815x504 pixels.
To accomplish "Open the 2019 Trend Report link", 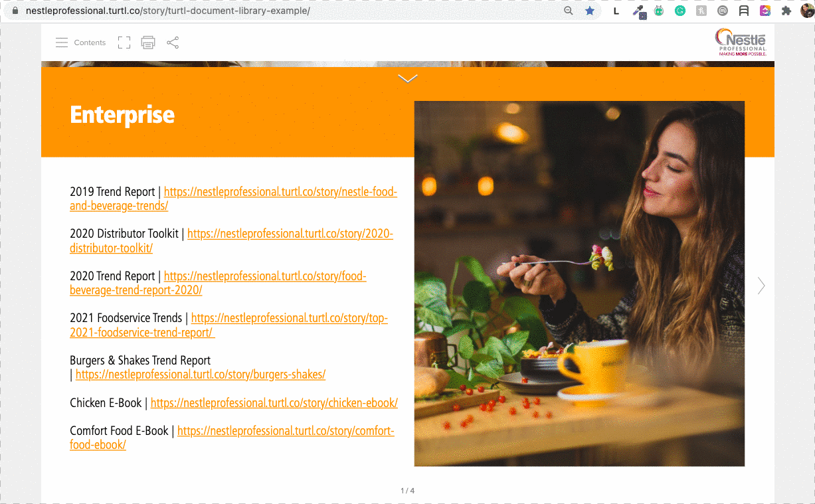I will click(x=233, y=199).
